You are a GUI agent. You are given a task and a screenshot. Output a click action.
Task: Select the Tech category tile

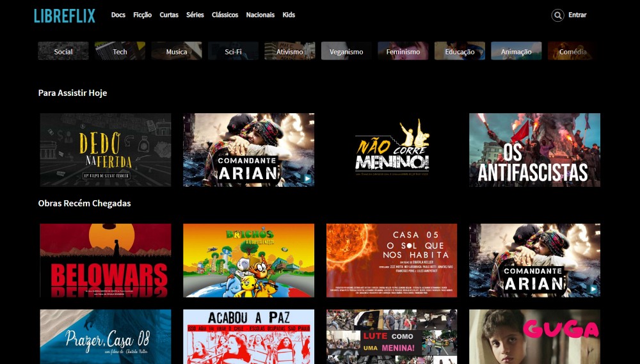(x=120, y=51)
